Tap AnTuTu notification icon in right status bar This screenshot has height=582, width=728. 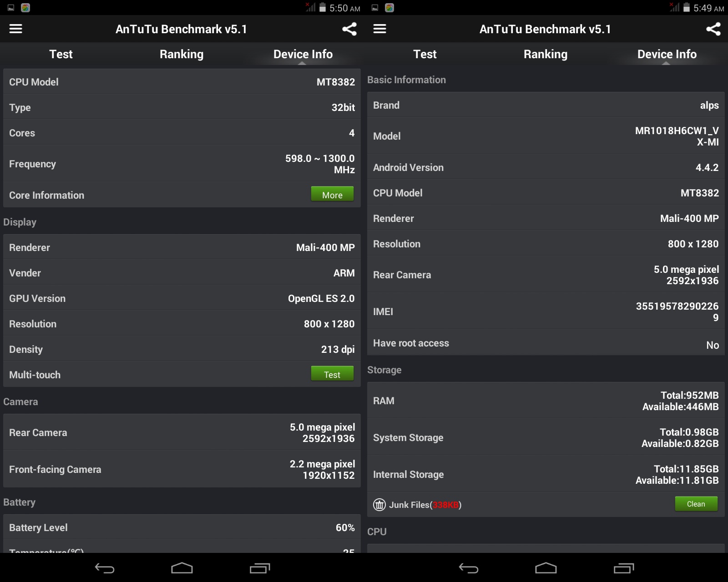[389, 8]
